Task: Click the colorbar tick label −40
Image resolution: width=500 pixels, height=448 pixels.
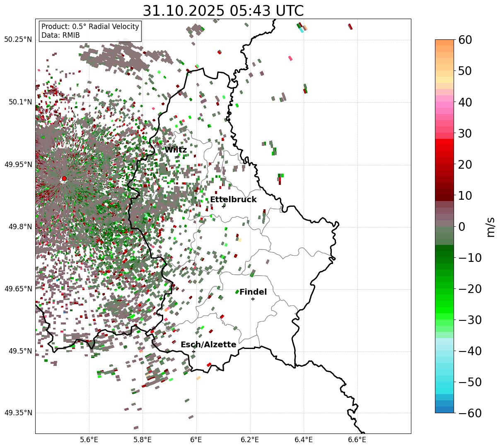Action: click(470, 351)
